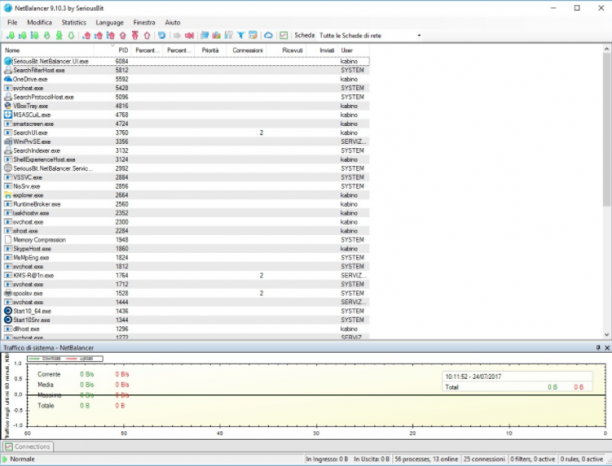
Task: Sort by the Priorità column header
Action: point(210,50)
